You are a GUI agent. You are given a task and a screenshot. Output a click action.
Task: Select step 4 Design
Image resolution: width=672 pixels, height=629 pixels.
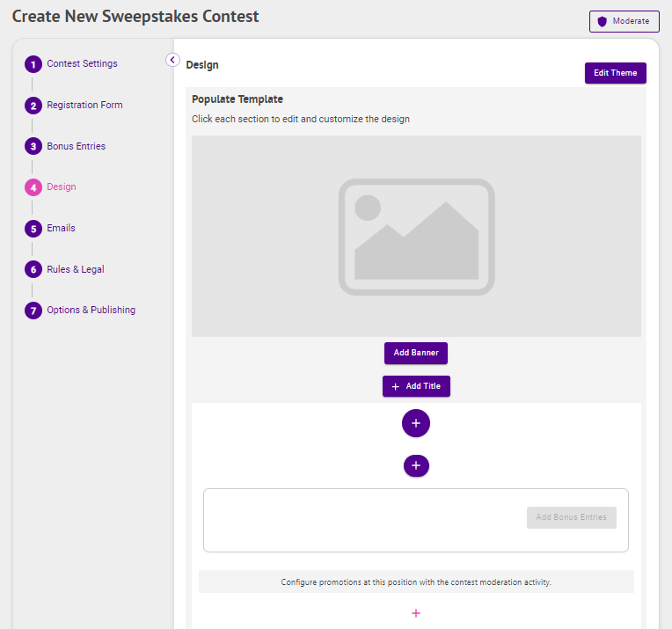click(x=62, y=187)
